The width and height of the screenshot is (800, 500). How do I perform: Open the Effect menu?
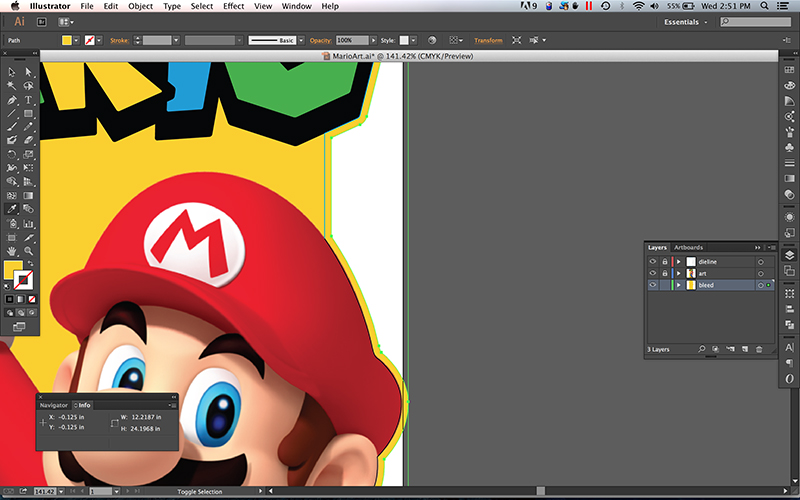point(233,6)
